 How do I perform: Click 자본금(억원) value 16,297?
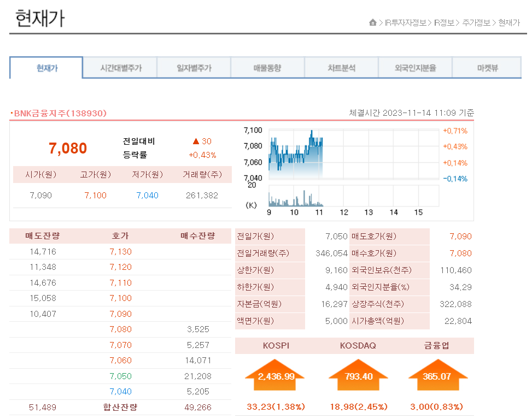click(335, 304)
